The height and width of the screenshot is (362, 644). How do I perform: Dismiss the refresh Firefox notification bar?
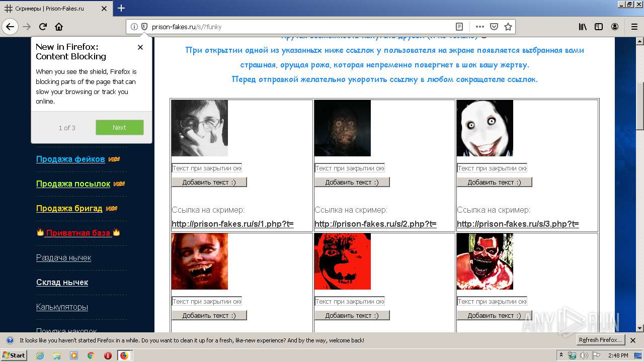(x=633, y=340)
